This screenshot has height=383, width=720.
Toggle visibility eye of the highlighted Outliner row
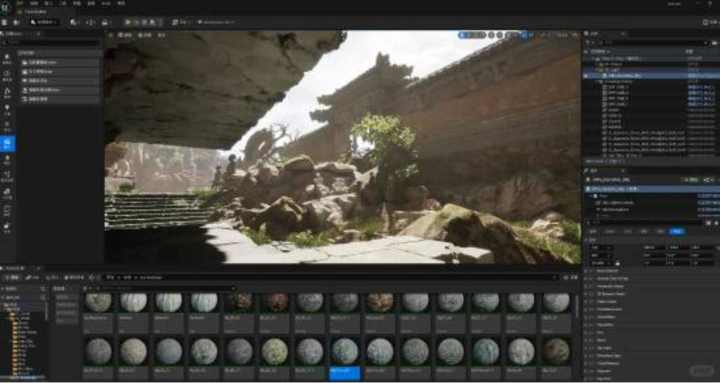(586, 75)
